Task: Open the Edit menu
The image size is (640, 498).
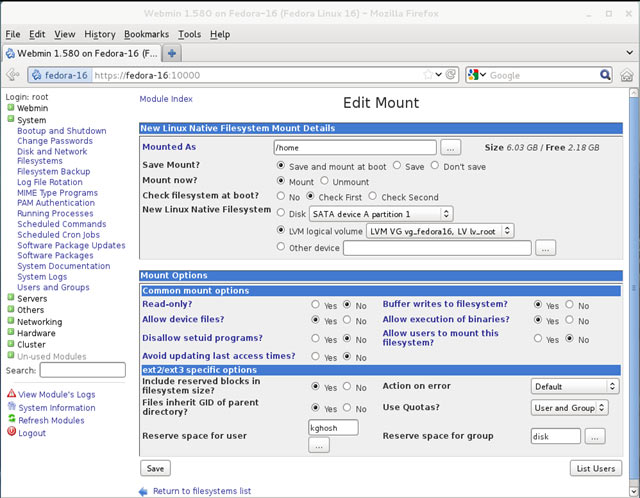Action: (37, 34)
